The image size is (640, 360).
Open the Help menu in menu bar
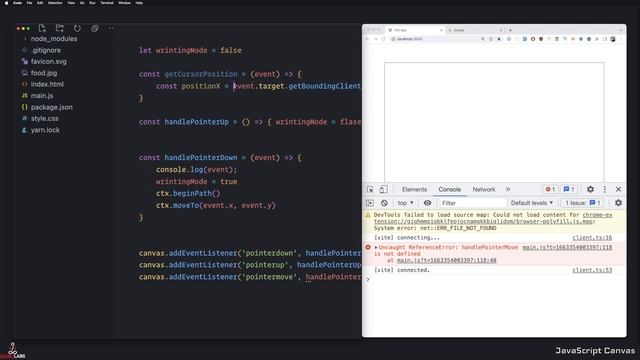tap(139, 3)
